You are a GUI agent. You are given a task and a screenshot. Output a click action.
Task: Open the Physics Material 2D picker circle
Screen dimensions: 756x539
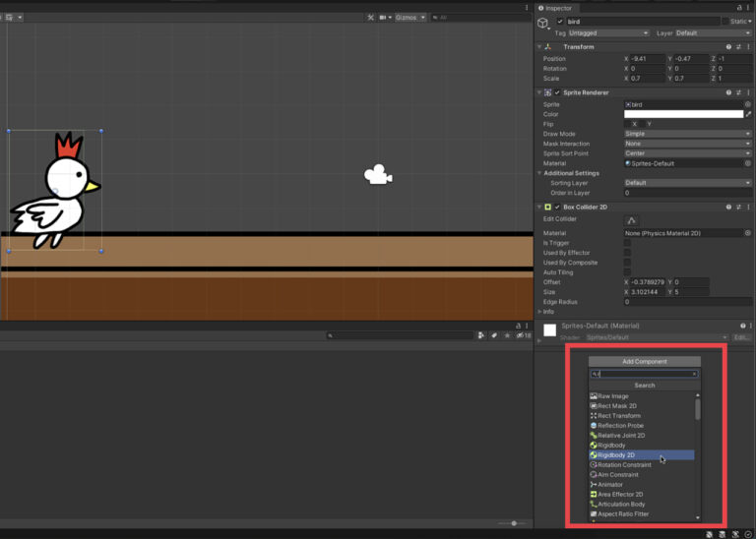tap(748, 233)
